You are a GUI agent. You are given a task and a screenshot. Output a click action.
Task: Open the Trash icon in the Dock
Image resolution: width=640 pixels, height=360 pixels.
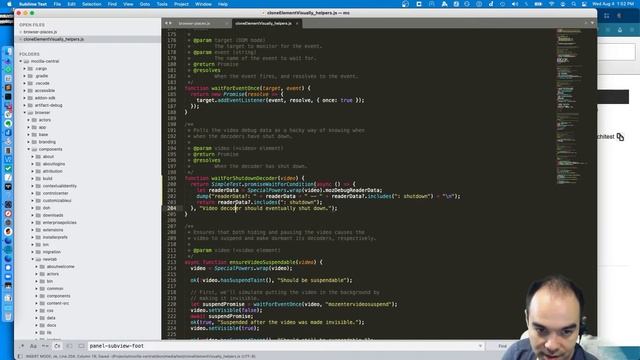8,316
